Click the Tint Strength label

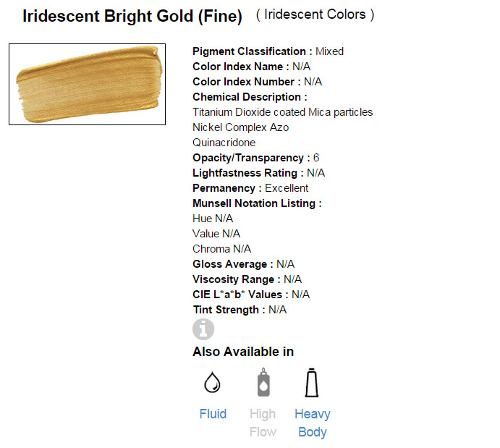click(226, 310)
